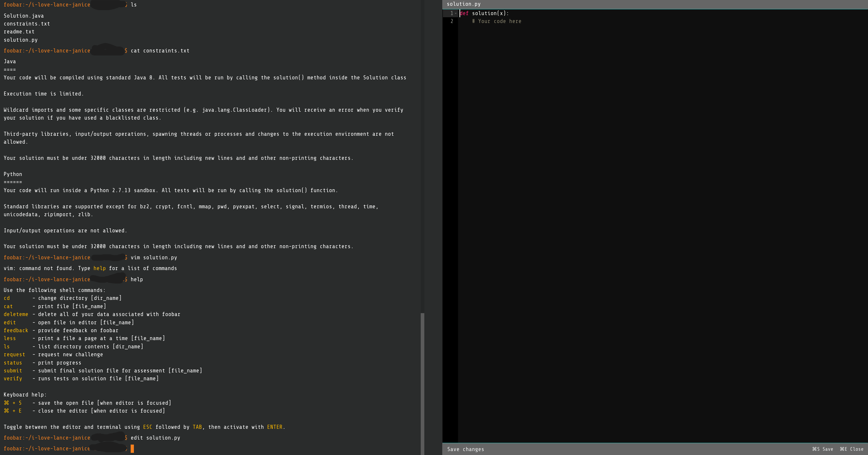Click line number 2 in gutter
The width and height of the screenshot is (868, 455).
click(x=452, y=21)
